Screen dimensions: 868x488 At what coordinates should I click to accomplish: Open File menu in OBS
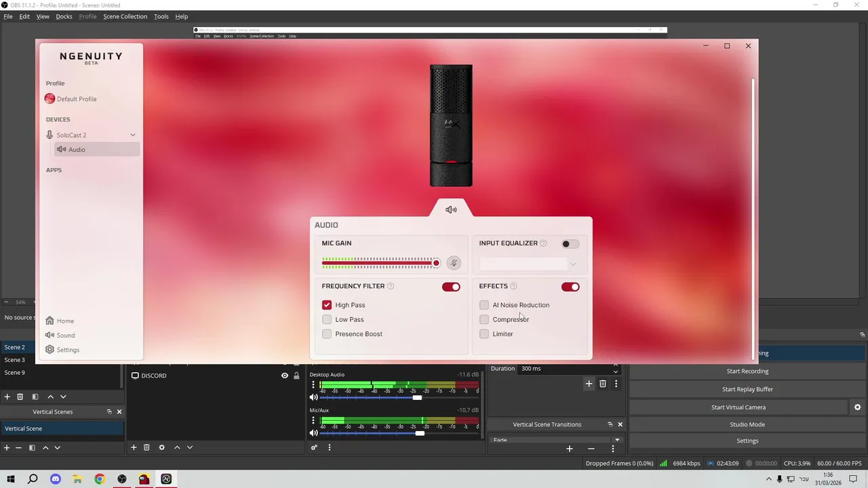(x=8, y=16)
